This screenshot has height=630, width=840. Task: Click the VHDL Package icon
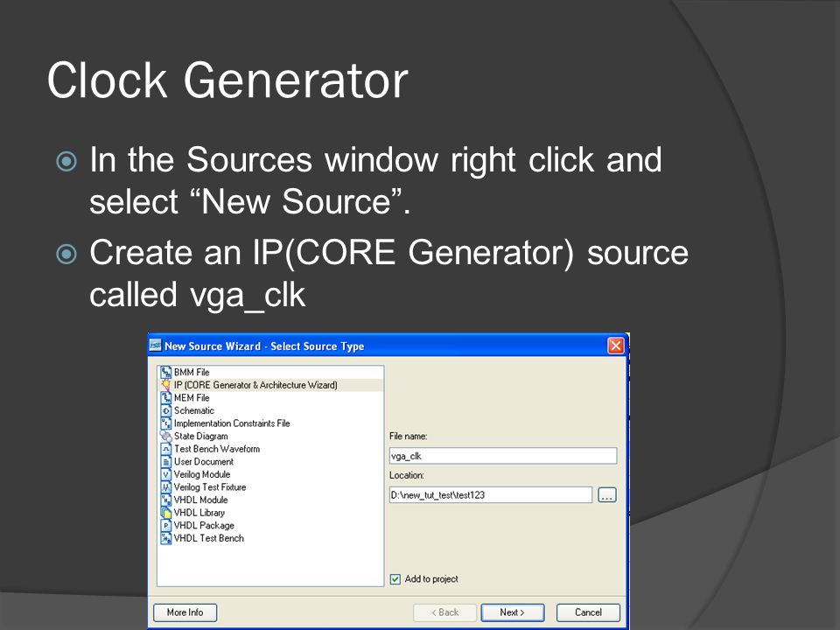(x=166, y=526)
